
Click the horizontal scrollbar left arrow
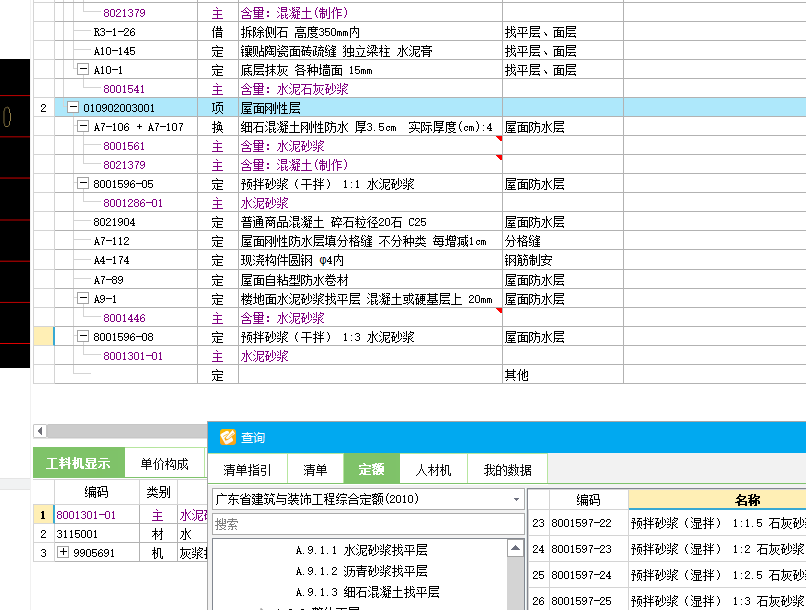click(40, 431)
